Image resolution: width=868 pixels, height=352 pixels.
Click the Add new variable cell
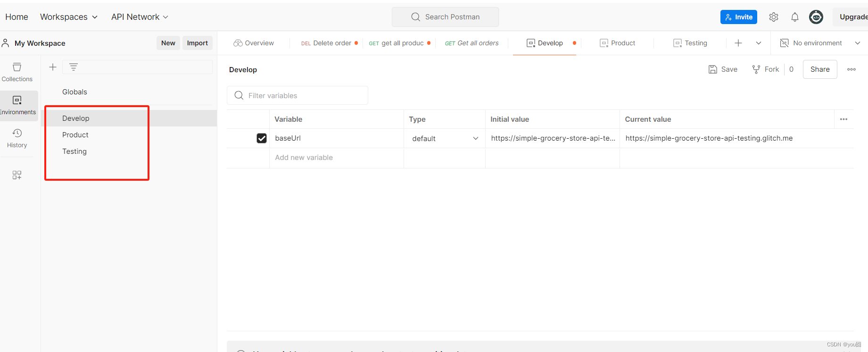click(x=336, y=158)
